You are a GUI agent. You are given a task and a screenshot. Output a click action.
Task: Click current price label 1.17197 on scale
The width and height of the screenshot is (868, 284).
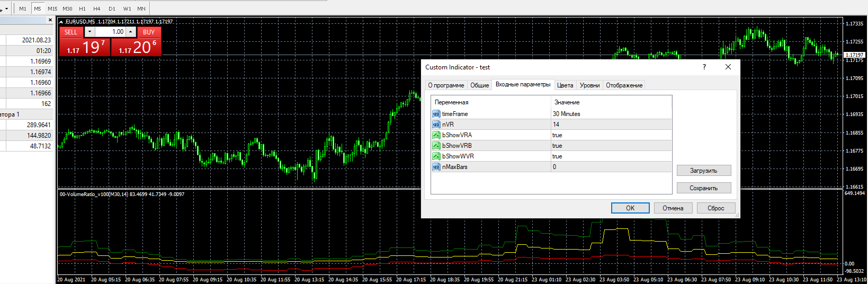(x=854, y=55)
